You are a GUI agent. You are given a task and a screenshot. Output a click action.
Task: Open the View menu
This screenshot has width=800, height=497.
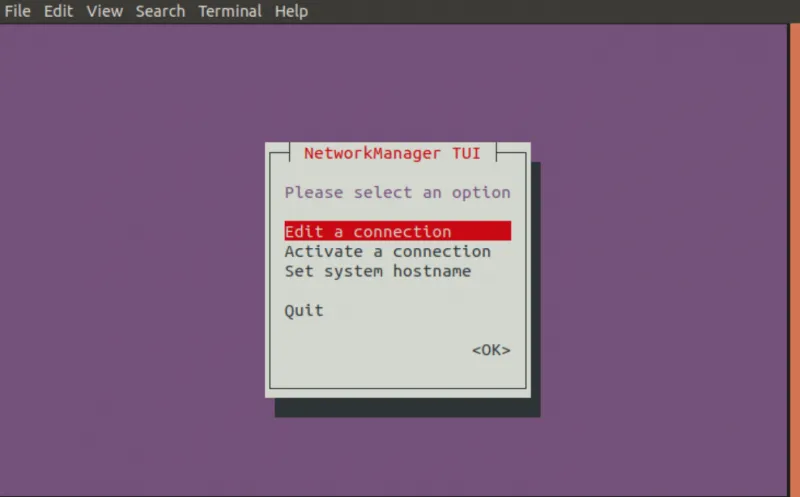[104, 11]
